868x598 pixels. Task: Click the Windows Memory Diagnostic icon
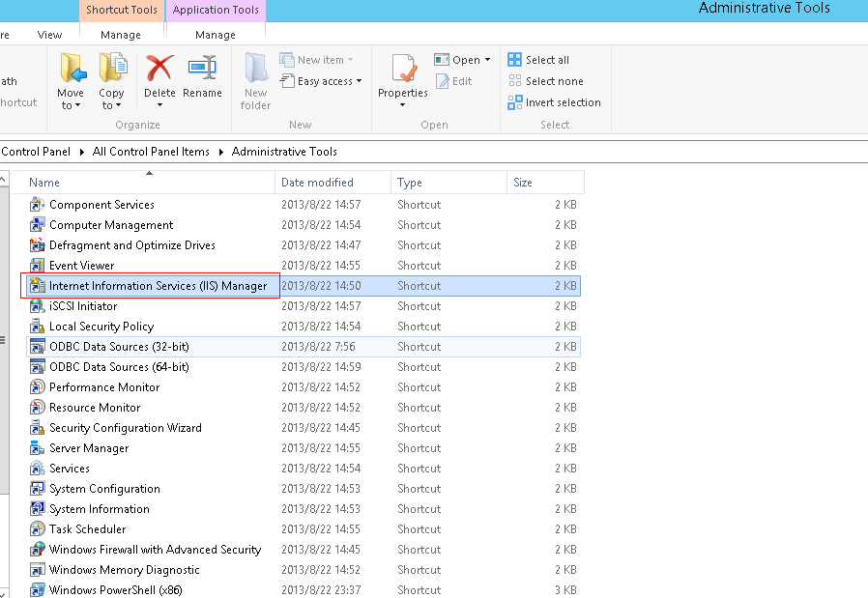37,570
